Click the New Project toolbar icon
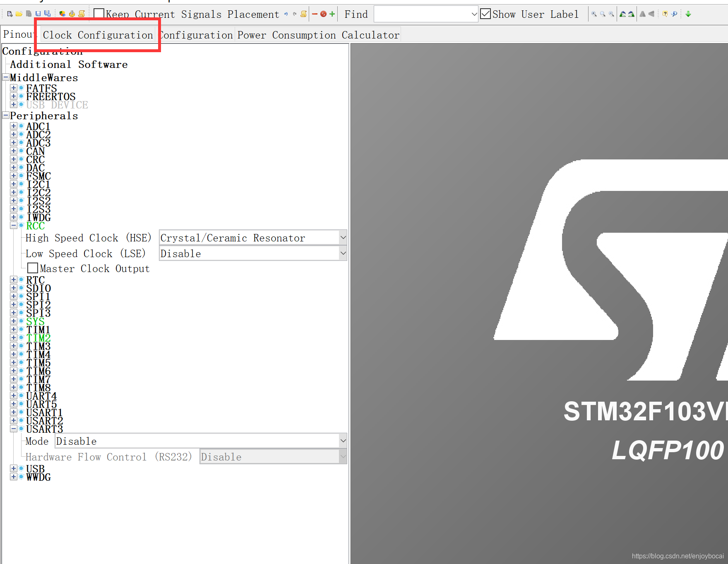This screenshot has height=564, width=728. (x=10, y=14)
